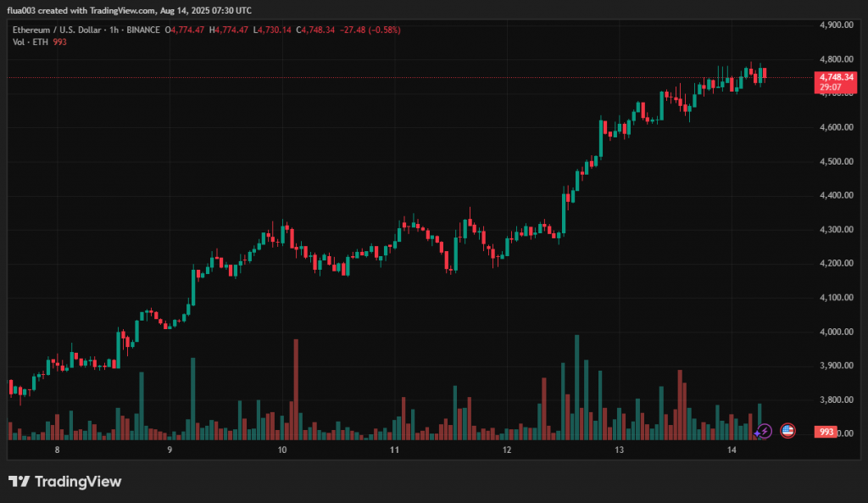Click the red '993' volume axis label

(826, 432)
